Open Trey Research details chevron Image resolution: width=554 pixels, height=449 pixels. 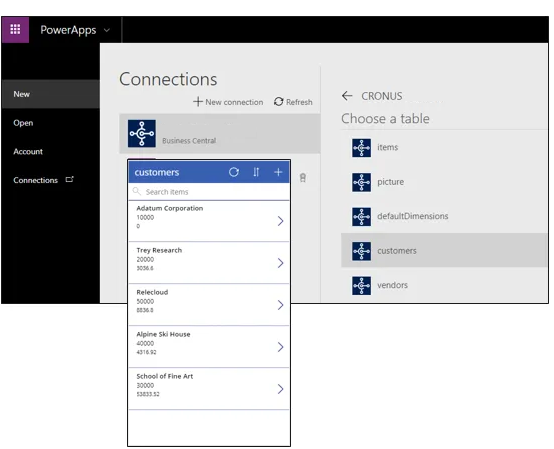pyautogui.click(x=281, y=263)
